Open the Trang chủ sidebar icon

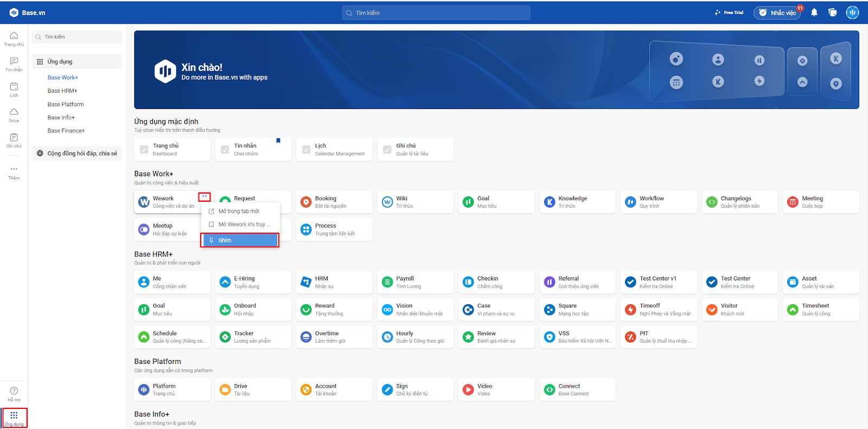point(14,39)
